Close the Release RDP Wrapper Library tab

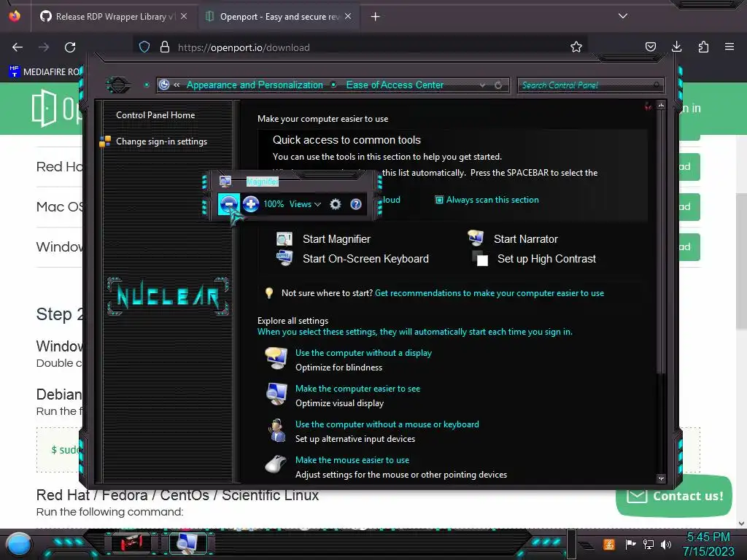pyautogui.click(x=184, y=17)
